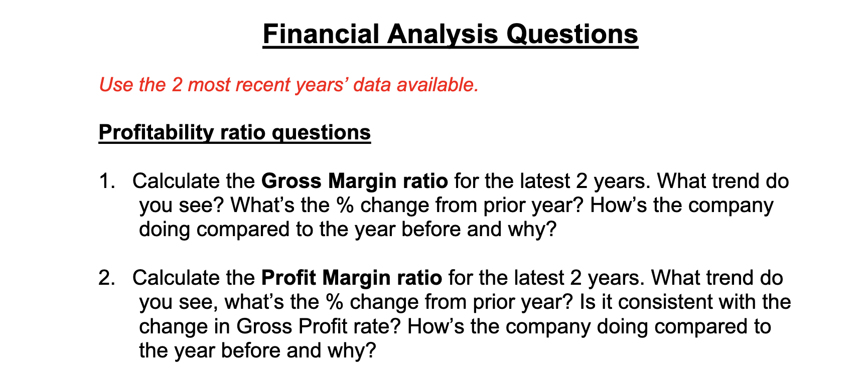This screenshot has width=868, height=375.
Task: Click the line starting doing compared to
Action: pos(348,229)
